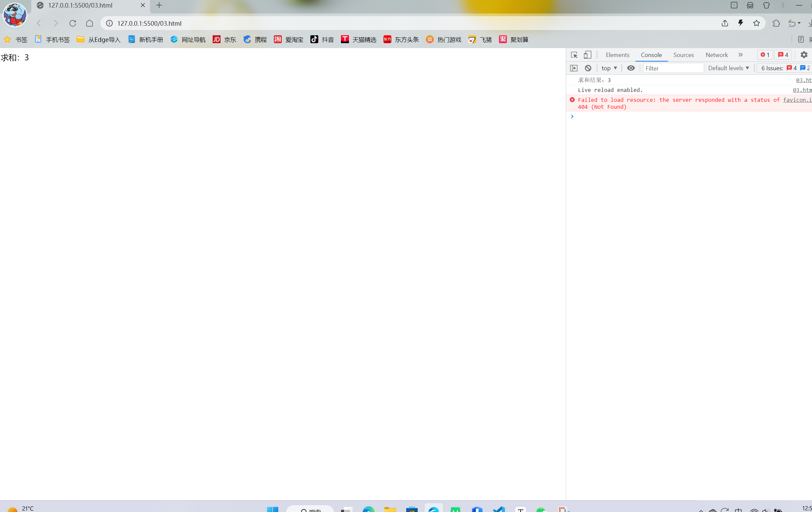Image resolution: width=812 pixels, height=512 pixels.
Task: Expand the top context dropdown
Action: pyautogui.click(x=609, y=68)
